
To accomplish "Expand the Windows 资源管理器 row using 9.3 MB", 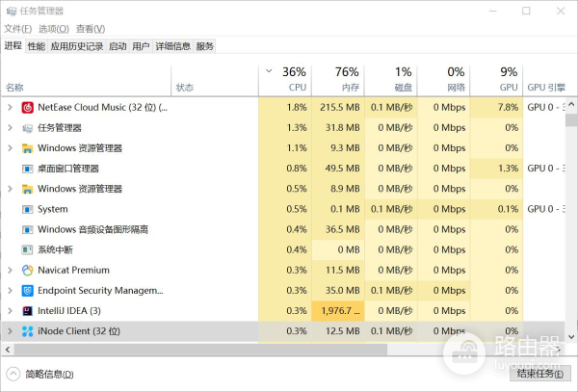I will [x=10, y=147].
